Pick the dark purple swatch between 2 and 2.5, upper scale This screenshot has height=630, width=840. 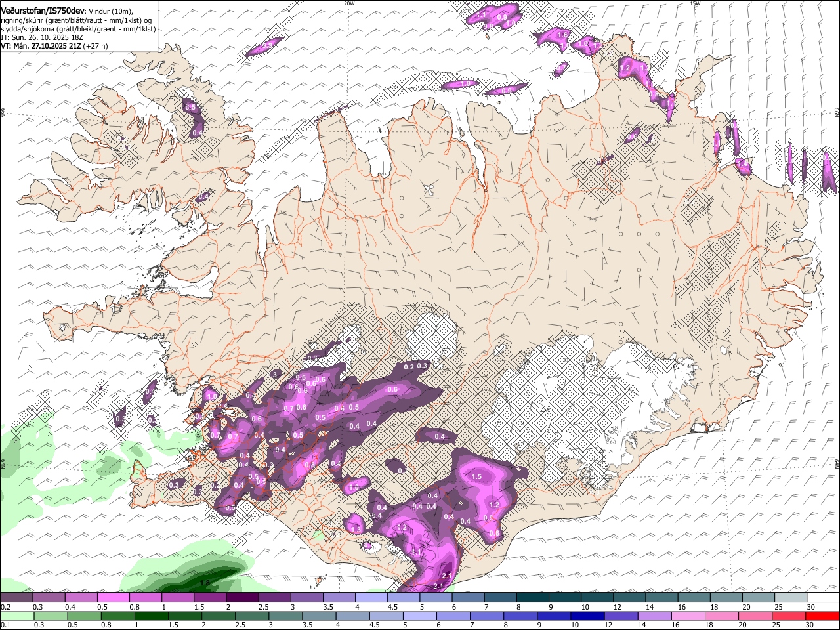(x=242, y=597)
